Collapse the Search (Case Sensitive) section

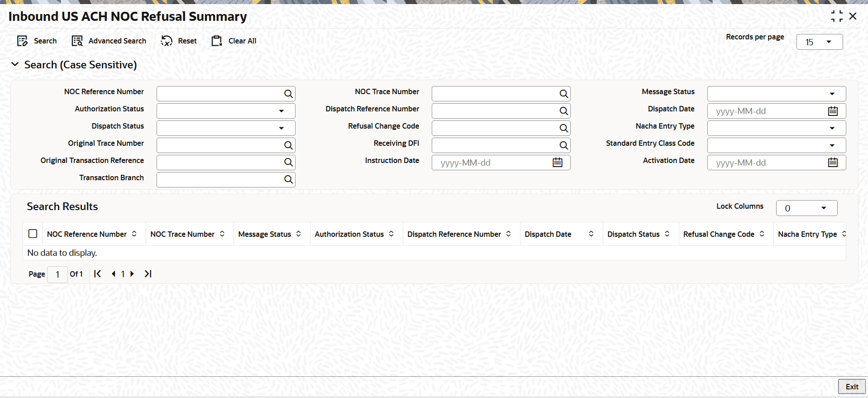(x=15, y=65)
